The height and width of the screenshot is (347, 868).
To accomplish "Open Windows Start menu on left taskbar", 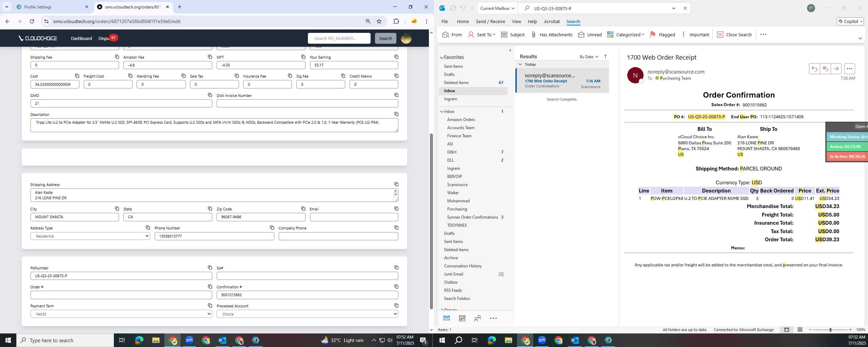I will point(8,340).
